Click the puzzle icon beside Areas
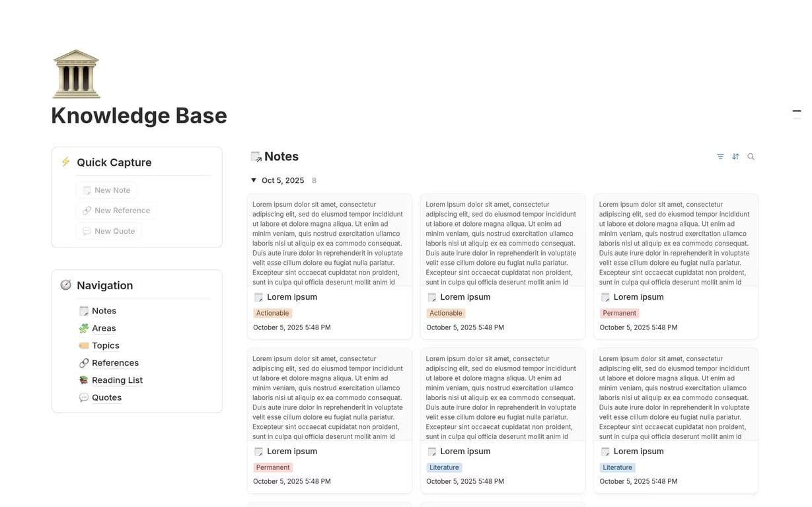This screenshot has height=507, width=812. (84, 328)
